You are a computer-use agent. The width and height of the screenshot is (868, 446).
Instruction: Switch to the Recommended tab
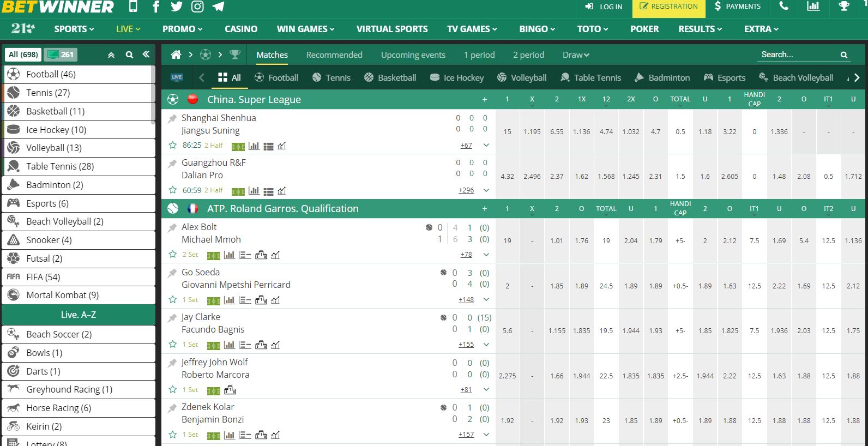pos(334,55)
